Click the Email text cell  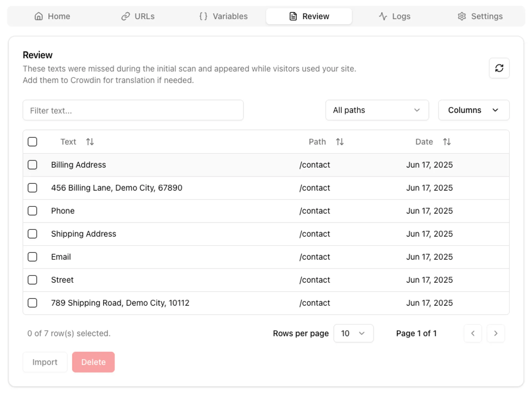(61, 257)
